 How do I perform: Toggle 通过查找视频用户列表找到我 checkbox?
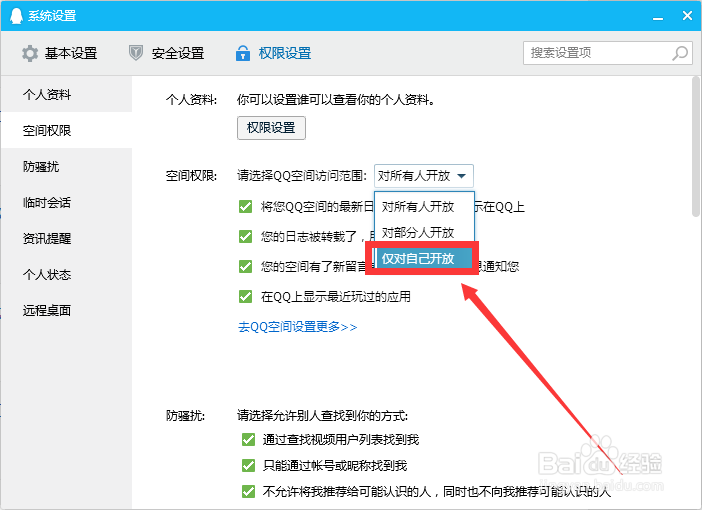(248, 440)
